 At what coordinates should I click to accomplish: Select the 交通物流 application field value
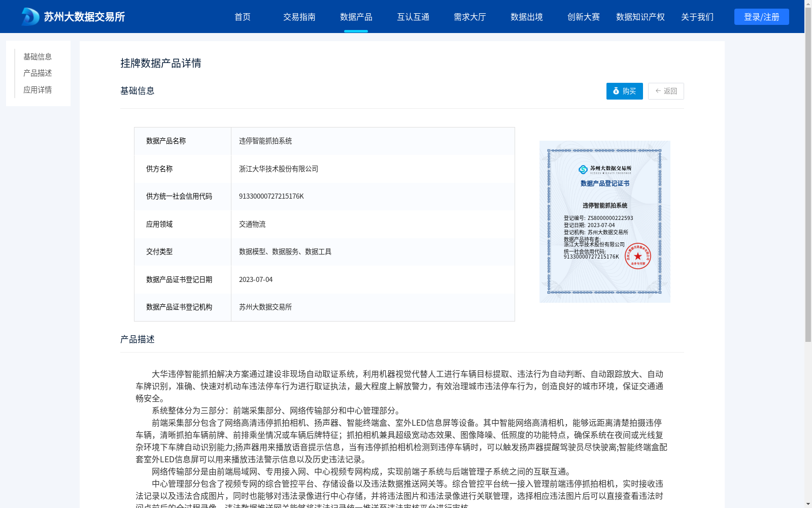click(252, 224)
